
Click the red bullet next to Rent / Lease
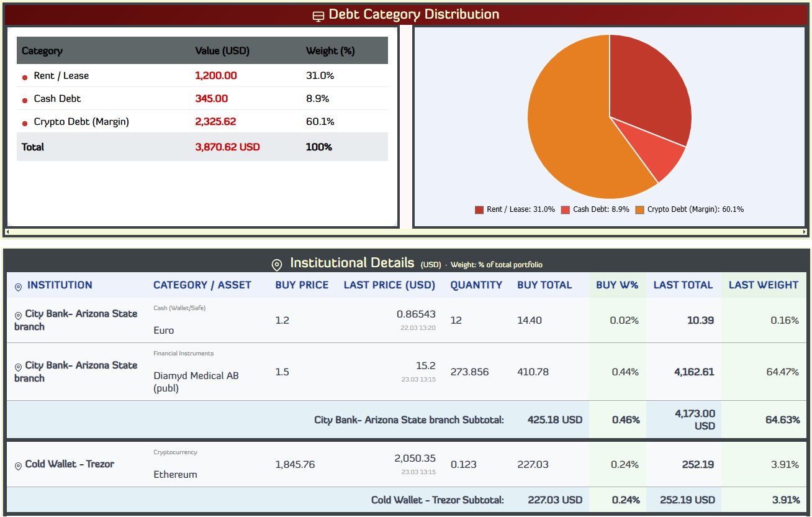pos(25,77)
